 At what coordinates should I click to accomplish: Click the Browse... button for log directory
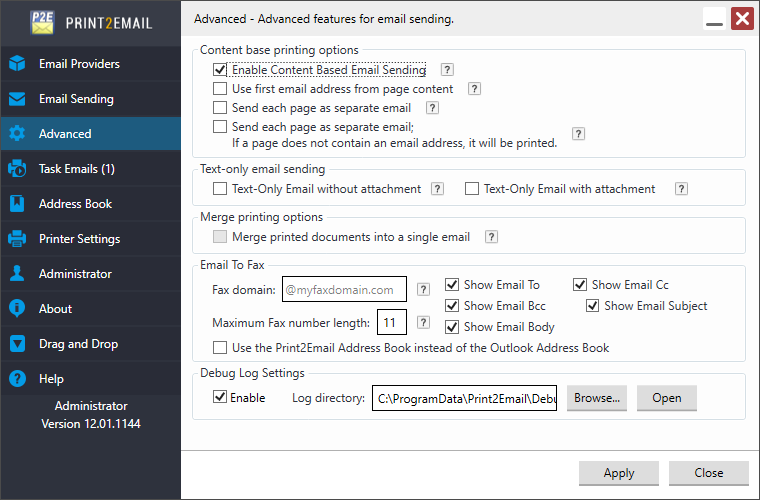(x=597, y=398)
